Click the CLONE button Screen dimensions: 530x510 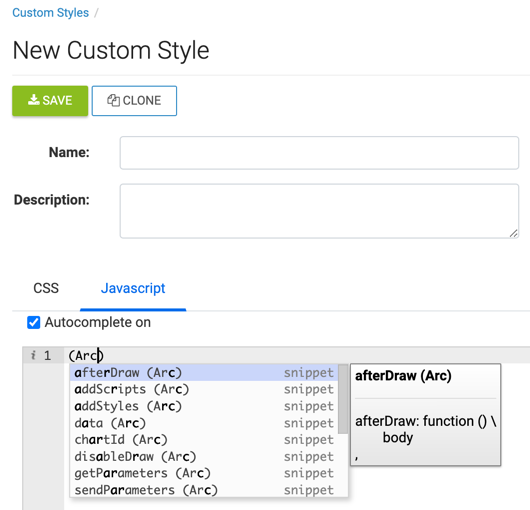(x=134, y=101)
